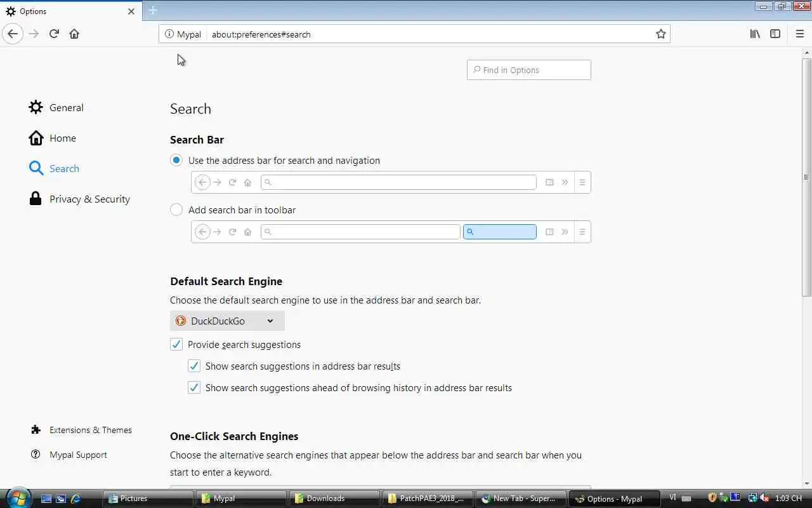Select Add search bar in toolbar radio
Viewport: 812px width, 508px height.
click(x=176, y=210)
